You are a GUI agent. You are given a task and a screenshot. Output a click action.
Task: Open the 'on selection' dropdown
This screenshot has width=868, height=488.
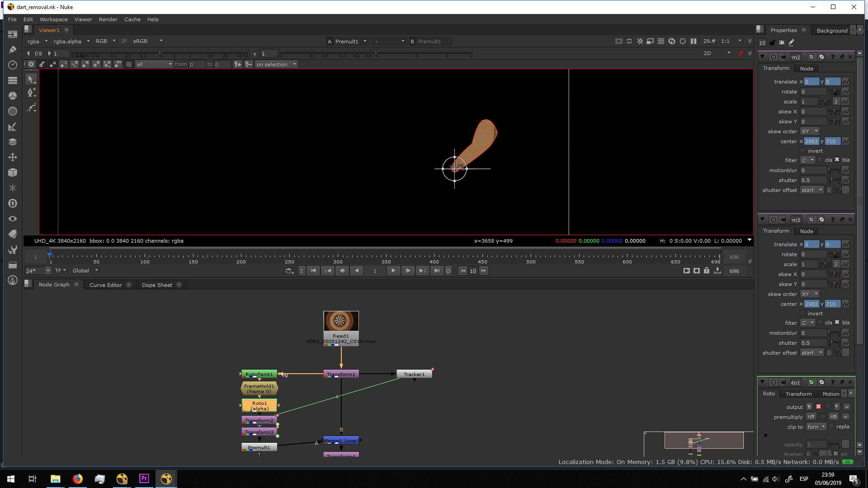pyautogui.click(x=276, y=64)
